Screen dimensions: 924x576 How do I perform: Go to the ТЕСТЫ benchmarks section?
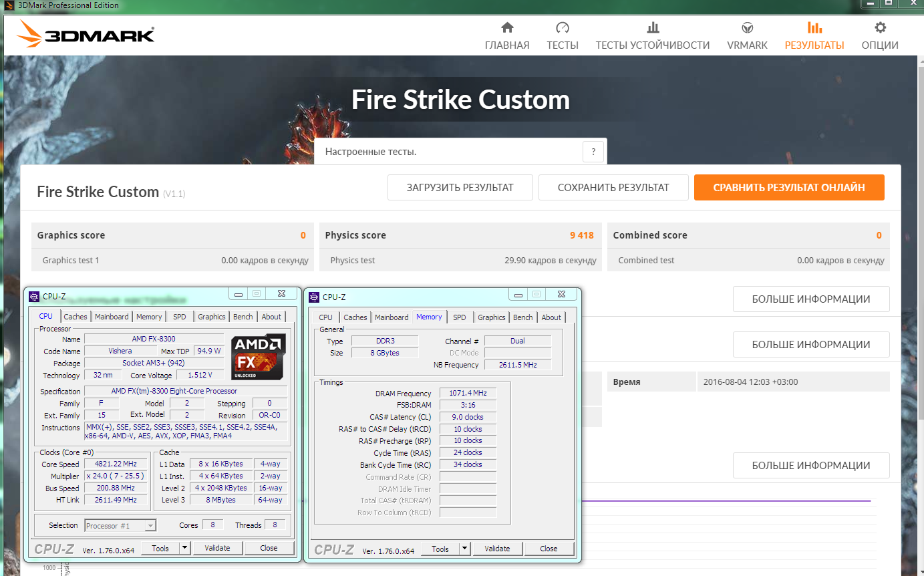click(x=563, y=36)
